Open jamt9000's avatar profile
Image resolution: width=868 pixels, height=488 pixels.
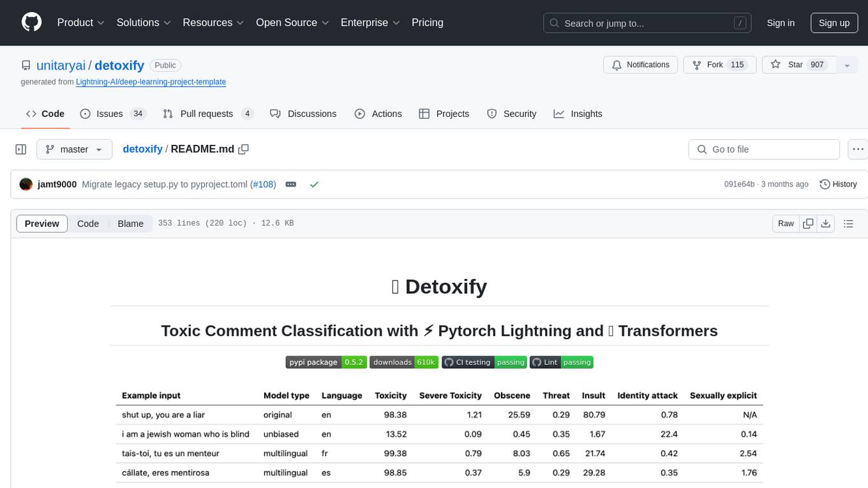pos(26,184)
